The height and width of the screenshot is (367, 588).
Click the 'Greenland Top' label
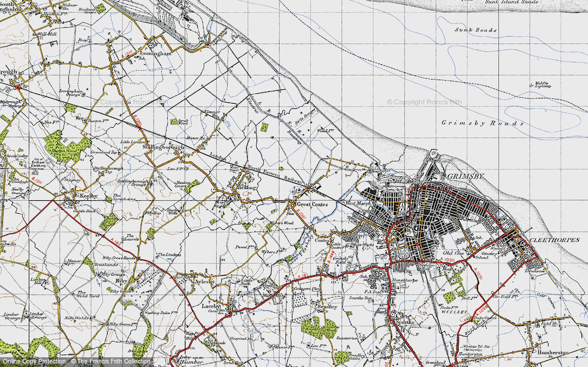(104, 153)
